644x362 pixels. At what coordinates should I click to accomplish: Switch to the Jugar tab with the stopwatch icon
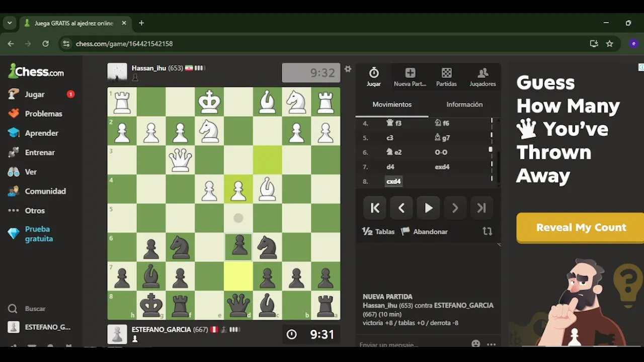tap(374, 77)
